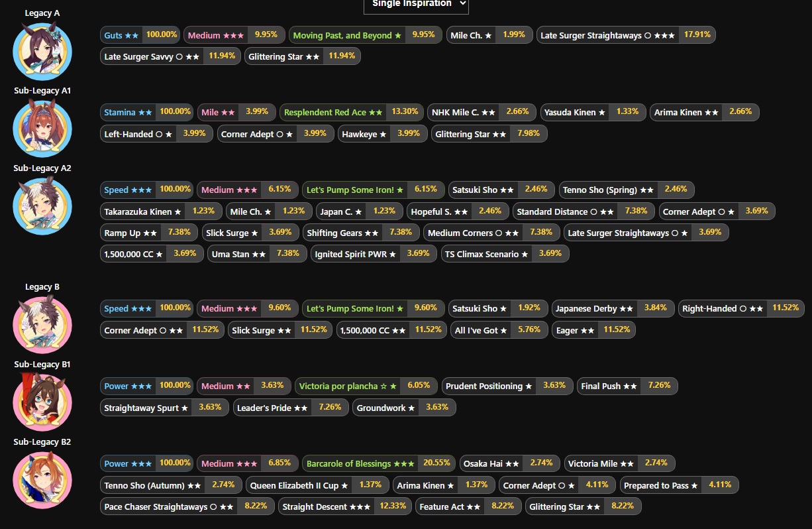Click Medium ★★ 3.63% tag

(x=244, y=385)
